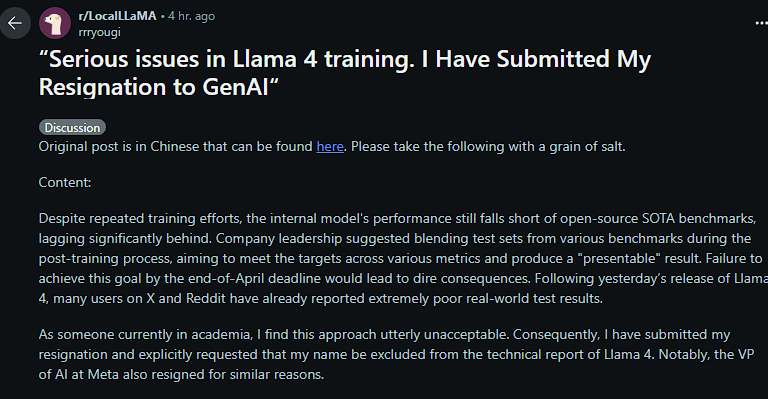Follow the 'here' link to the Chinese post
This screenshot has height=399, width=768.
point(330,146)
